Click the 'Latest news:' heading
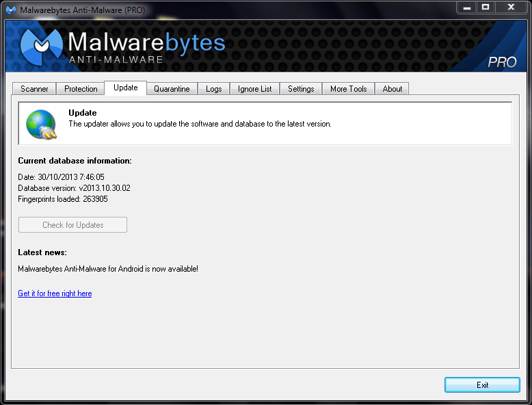The image size is (532, 405). pos(42,252)
